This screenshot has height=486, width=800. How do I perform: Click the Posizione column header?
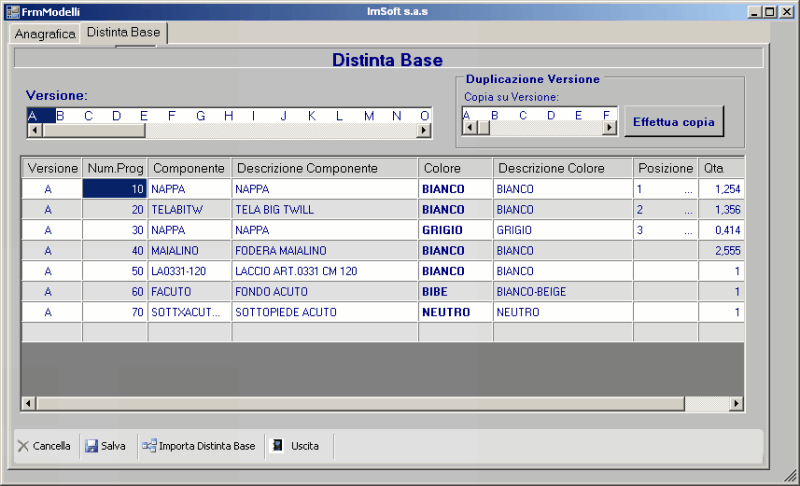pyautogui.click(x=665, y=168)
